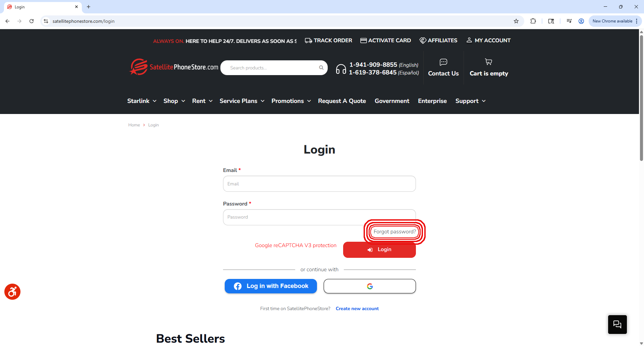Open the shopping cart icon
The height and width of the screenshot is (346, 644).
coord(489,62)
